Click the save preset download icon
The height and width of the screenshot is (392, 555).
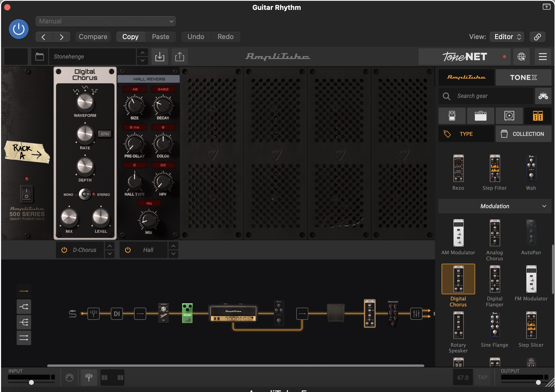[x=160, y=56]
